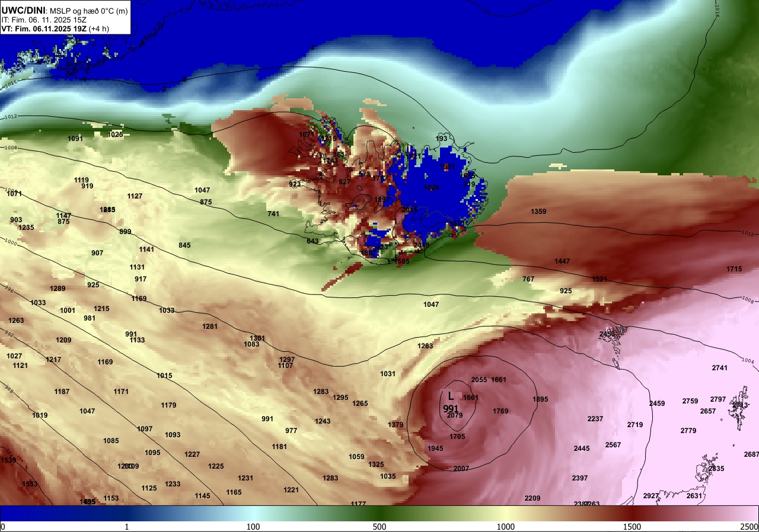Click the height value 741
The image size is (759, 532).
pyautogui.click(x=273, y=214)
